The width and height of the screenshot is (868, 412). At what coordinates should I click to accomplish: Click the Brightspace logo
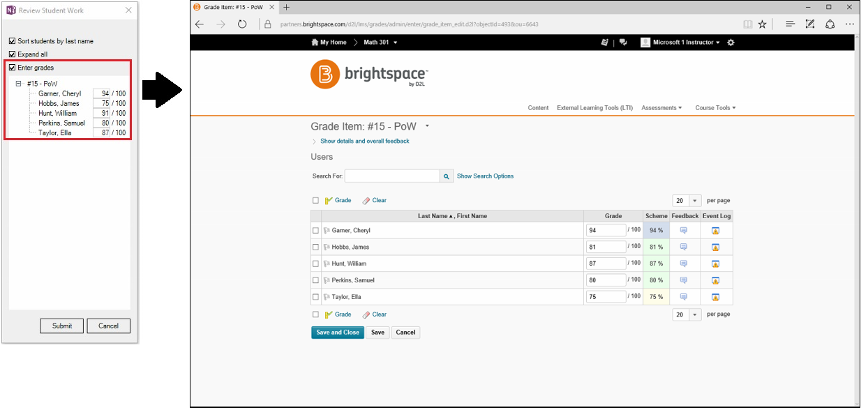pyautogui.click(x=369, y=75)
